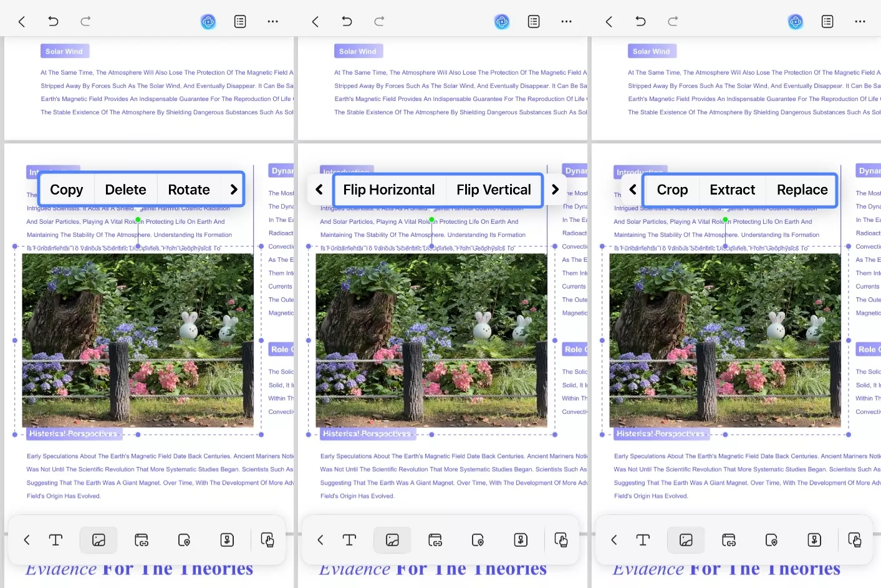Open the Signature tool
This screenshot has height=588, width=881.
tap(227, 540)
